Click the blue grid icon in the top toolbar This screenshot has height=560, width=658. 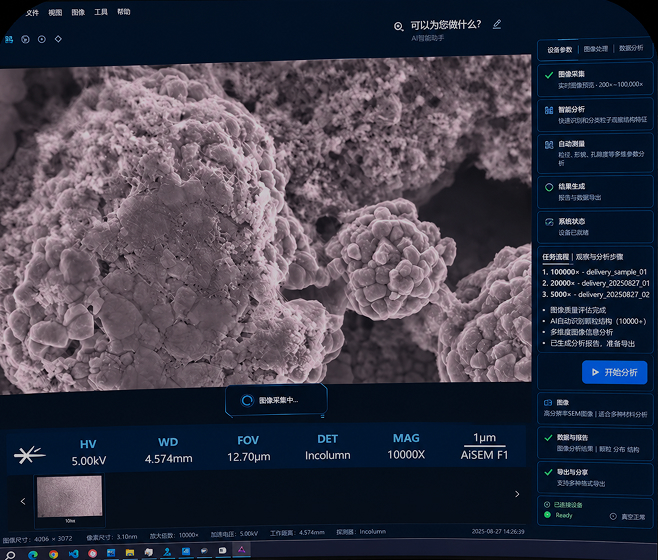click(x=9, y=39)
